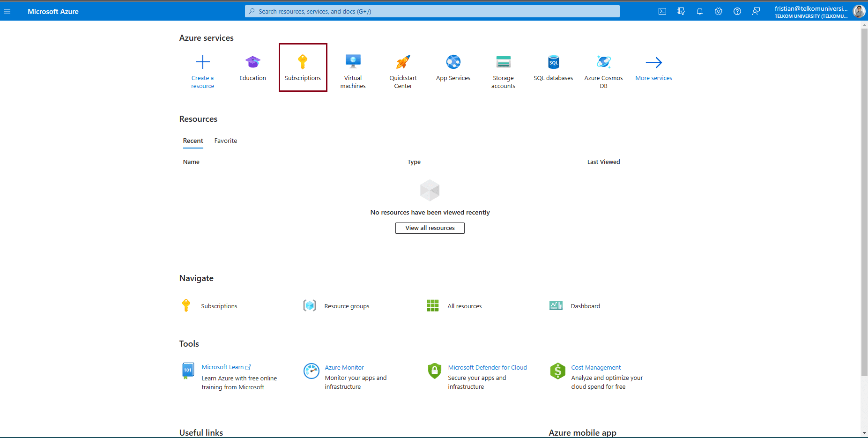Open the account menu for fristian@telkomuniversi...
The image size is (868, 438).
pyautogui.click(x=811, y=11)
